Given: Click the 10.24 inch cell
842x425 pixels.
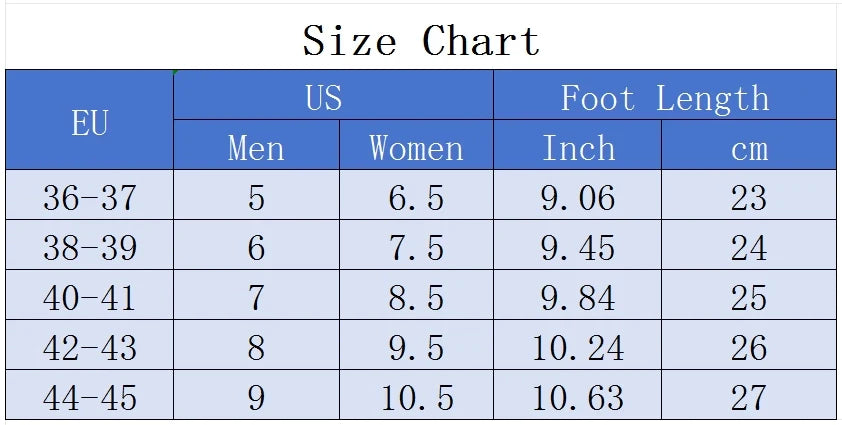Looking at the screenshot, I should pos(578,348).
